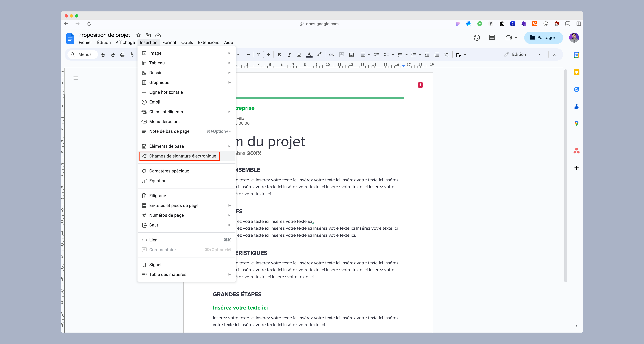Open line and paragraph spacing
This screenshot has height=344, width=644.
pyautogui.click(x=376, y=55)
